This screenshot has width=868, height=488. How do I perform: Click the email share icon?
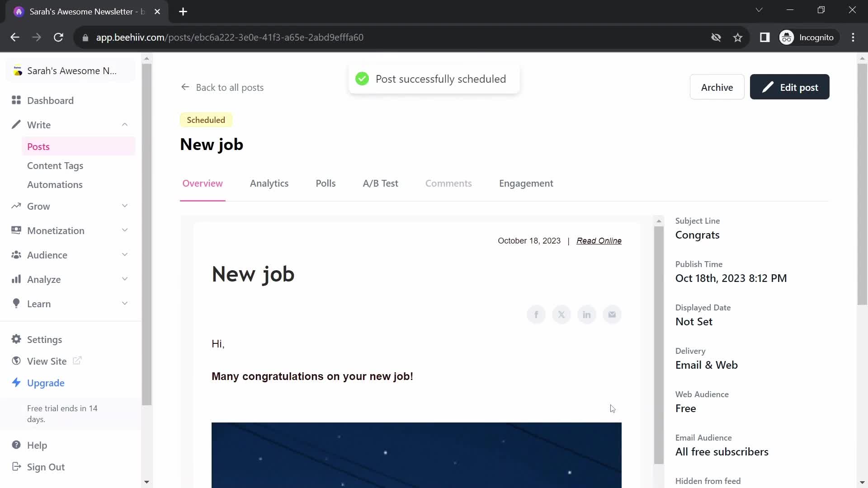point(612,314)
